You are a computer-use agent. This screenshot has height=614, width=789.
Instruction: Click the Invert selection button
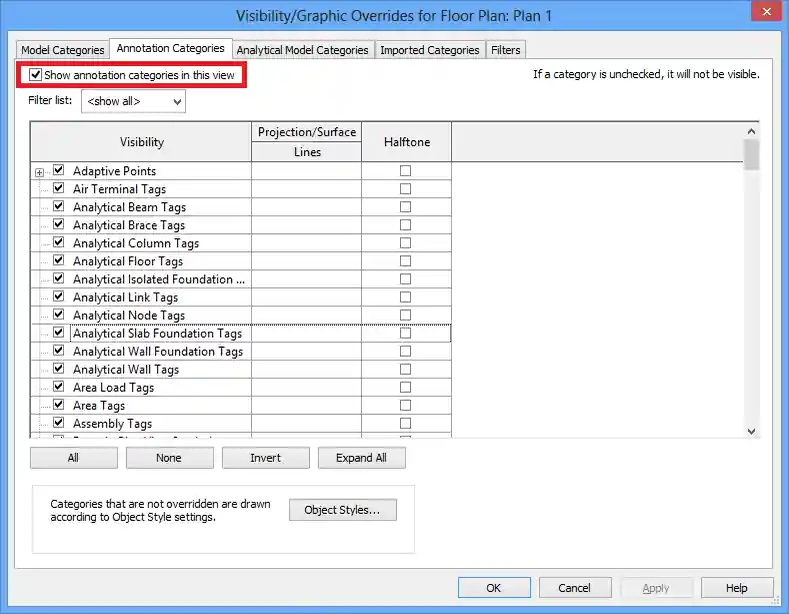click(x=265, y=458)
